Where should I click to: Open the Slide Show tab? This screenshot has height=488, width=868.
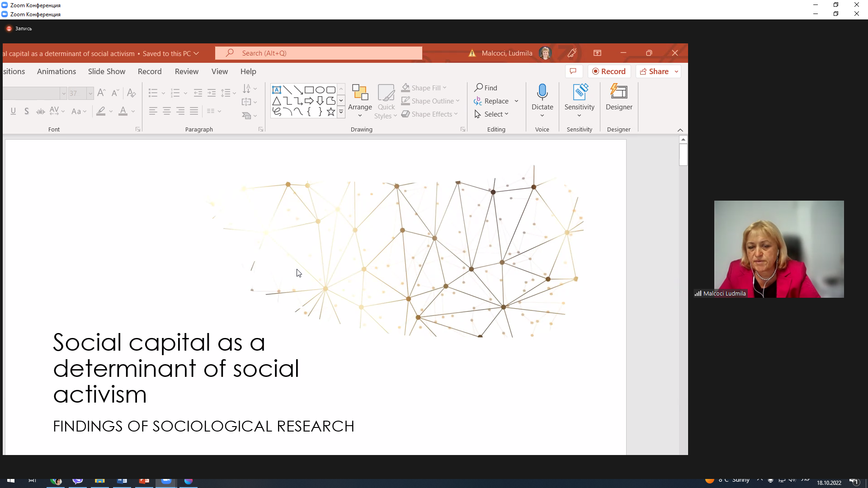(x=107, y=71)
